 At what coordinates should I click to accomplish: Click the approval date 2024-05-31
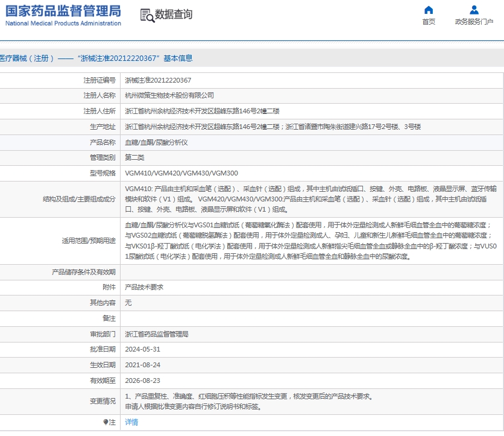142,349
